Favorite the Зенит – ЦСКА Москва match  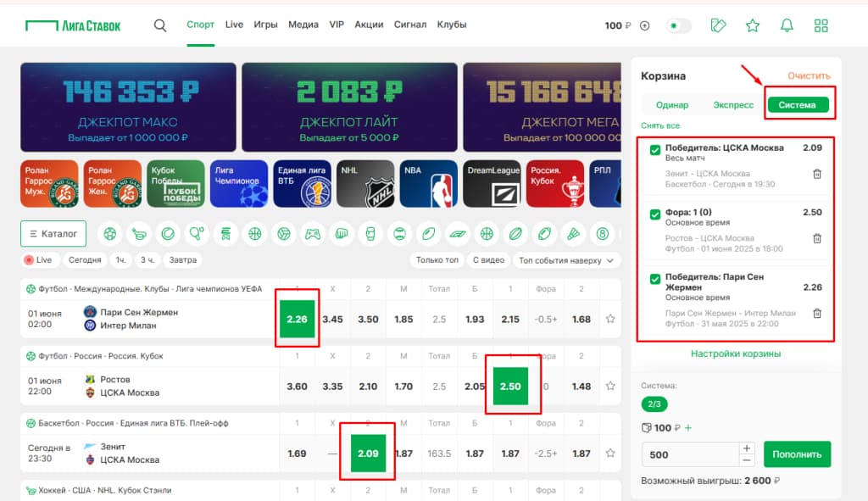click(x=610, y=453)
